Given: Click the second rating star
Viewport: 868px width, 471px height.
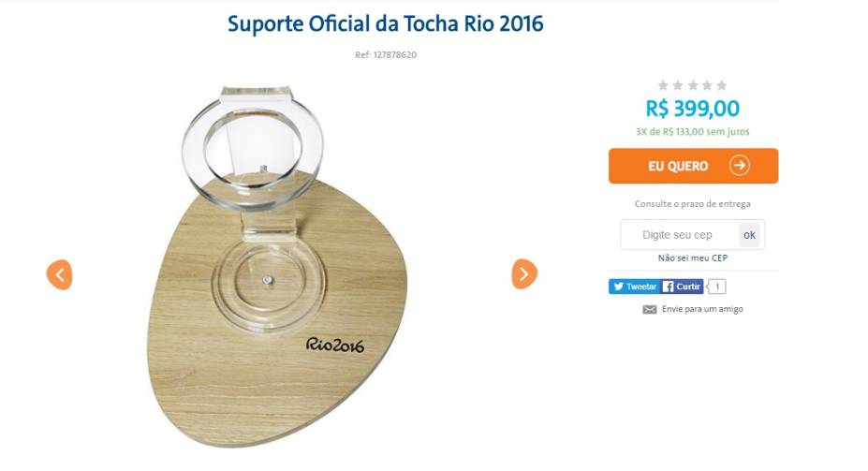Looking at the screenshot, I should [x=678, y=85].
